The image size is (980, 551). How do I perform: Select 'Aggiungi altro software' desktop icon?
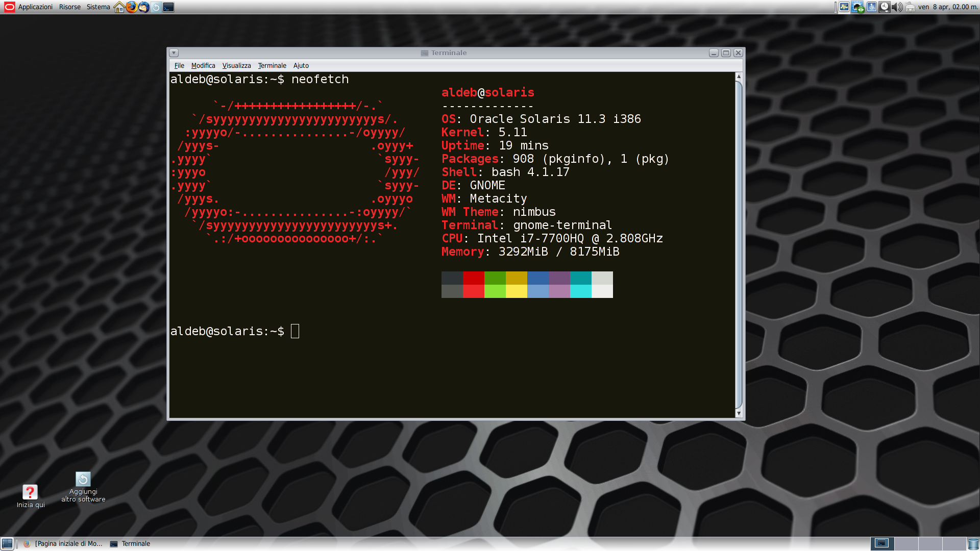pyautogui.click(x=83, y=487)
